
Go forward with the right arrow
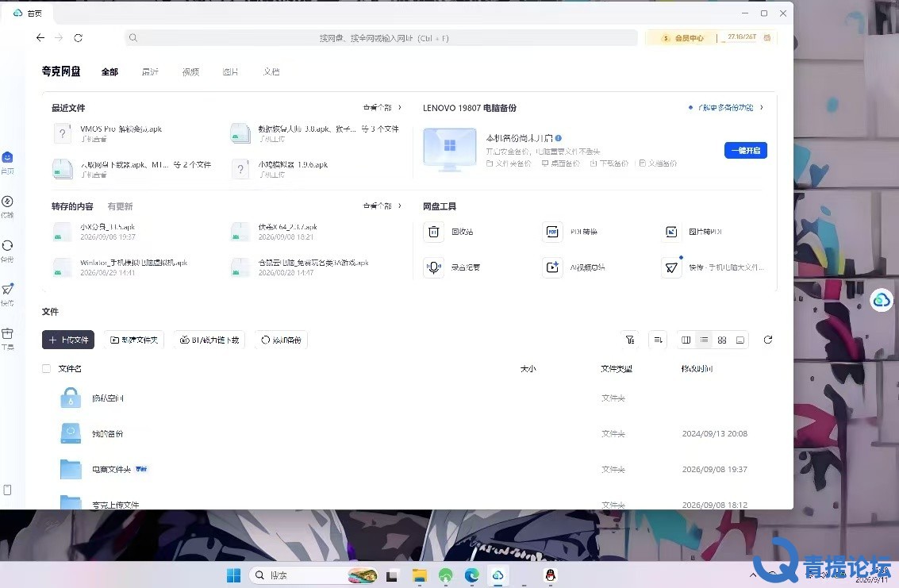(x=59, y=38)
